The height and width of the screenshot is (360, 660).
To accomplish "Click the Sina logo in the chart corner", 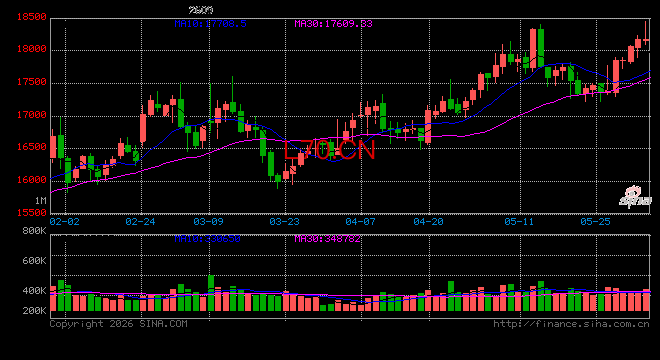I will 635,197.
